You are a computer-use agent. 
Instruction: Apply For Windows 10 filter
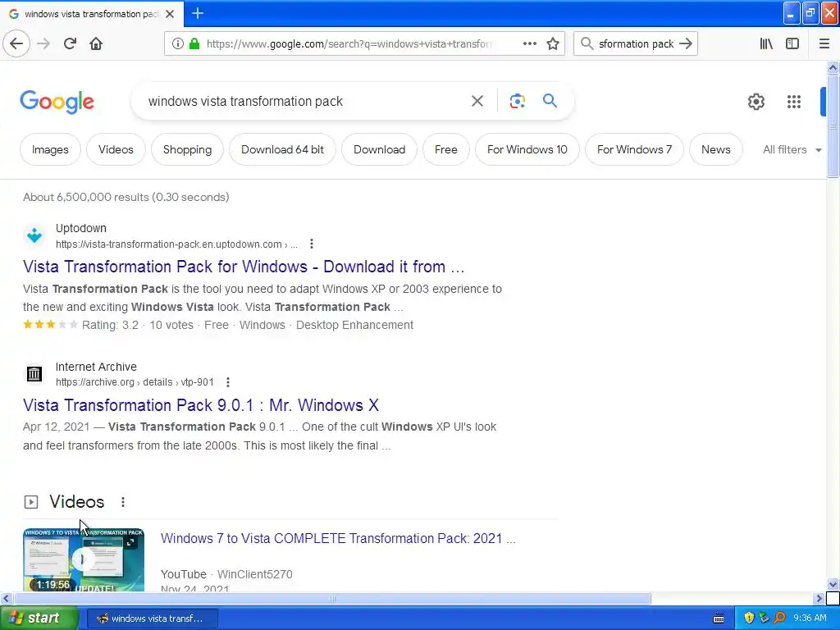527,149
